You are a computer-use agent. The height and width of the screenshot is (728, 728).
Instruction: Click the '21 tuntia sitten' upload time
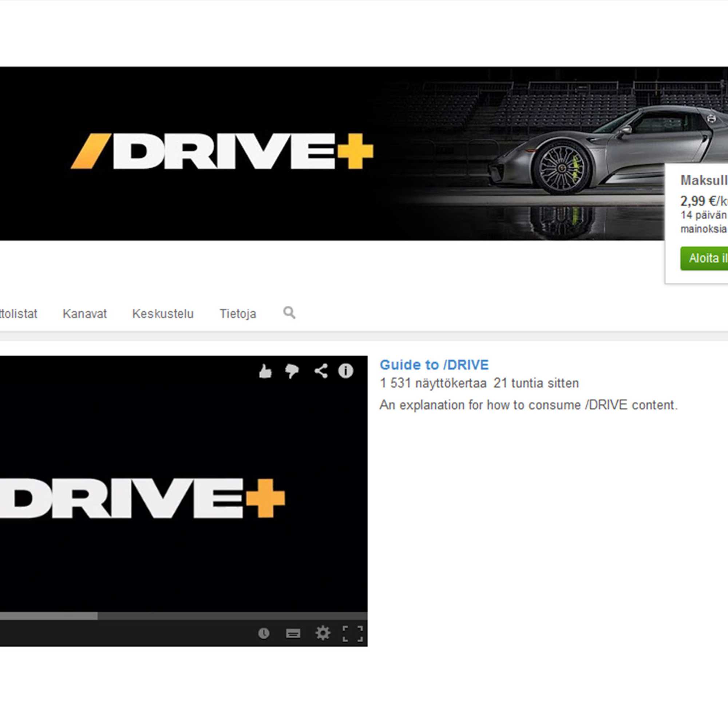point(536,383)
